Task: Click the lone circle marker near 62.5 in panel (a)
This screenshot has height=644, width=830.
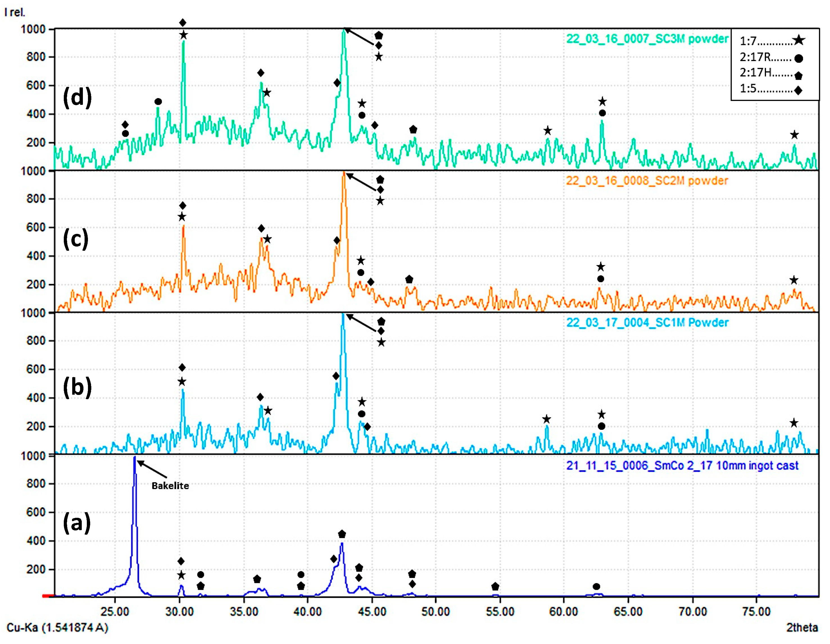Action: click(x=596, y=587)
